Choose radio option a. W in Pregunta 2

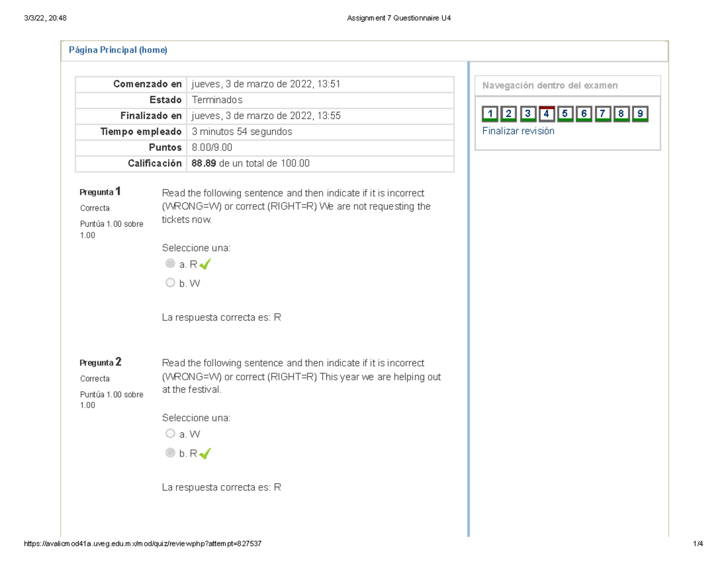click(170, 434)
